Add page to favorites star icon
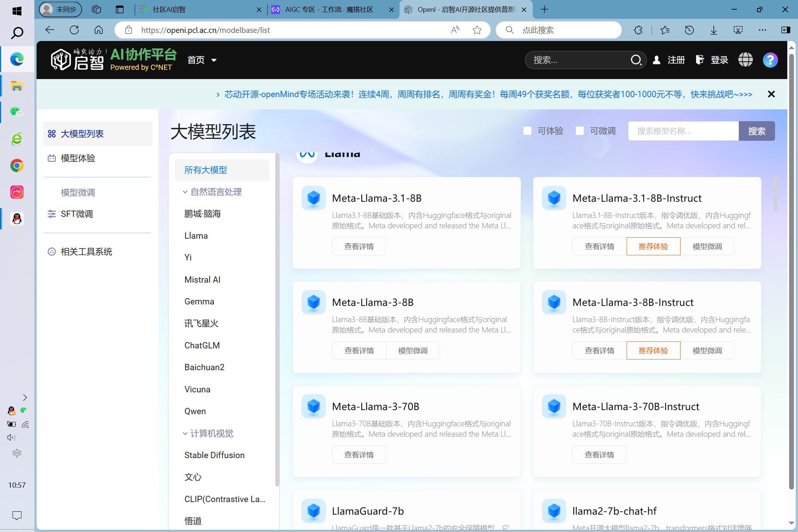Screen dimensions: 798x532 click(x=477, y=30)
